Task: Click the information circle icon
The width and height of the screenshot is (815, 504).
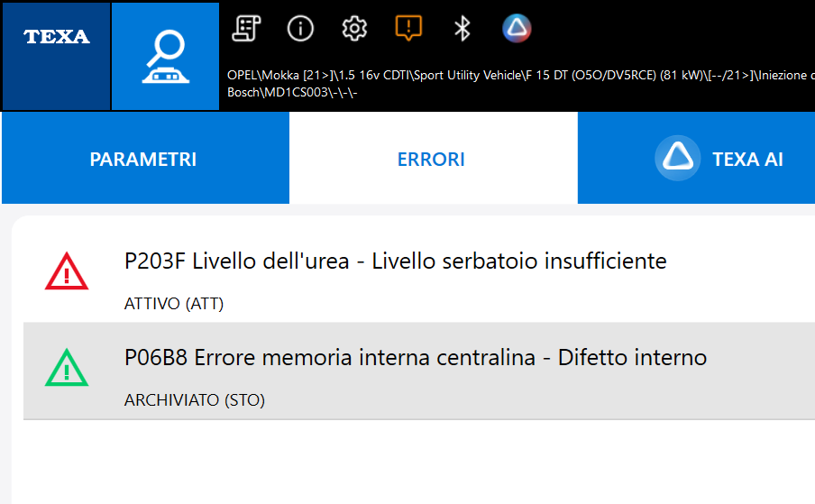Action: point(300,29)
